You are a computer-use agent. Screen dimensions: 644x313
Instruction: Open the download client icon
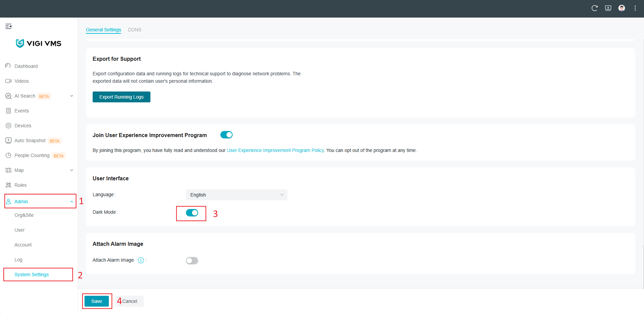click(x=608, y=8)
